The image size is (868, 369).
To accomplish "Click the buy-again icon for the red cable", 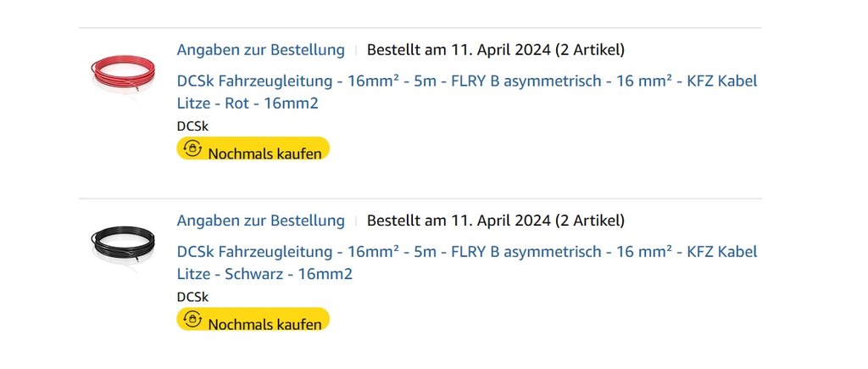I will click(192, 148).
